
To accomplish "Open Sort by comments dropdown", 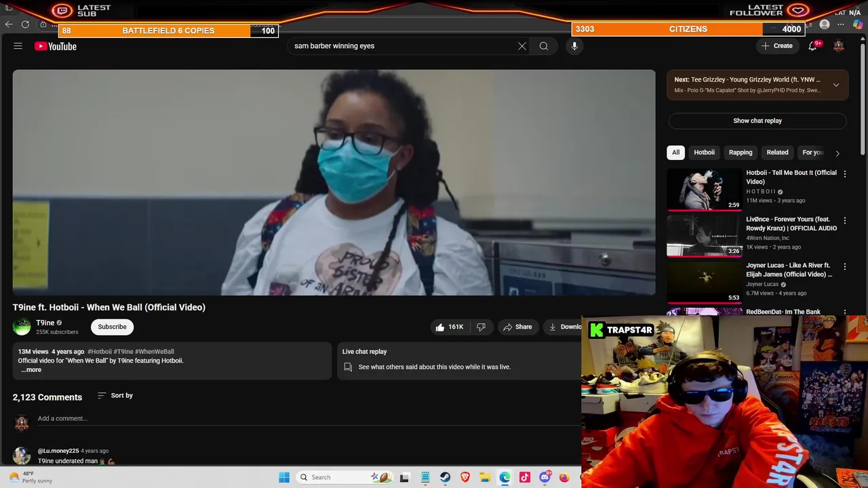I will click(x=115, y=395).
